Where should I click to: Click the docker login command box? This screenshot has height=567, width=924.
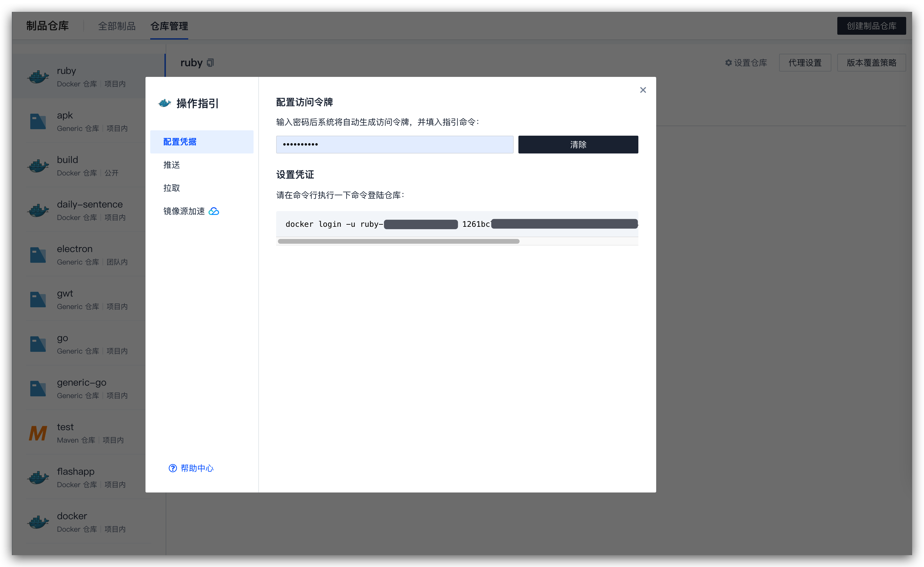pos(457,224)
